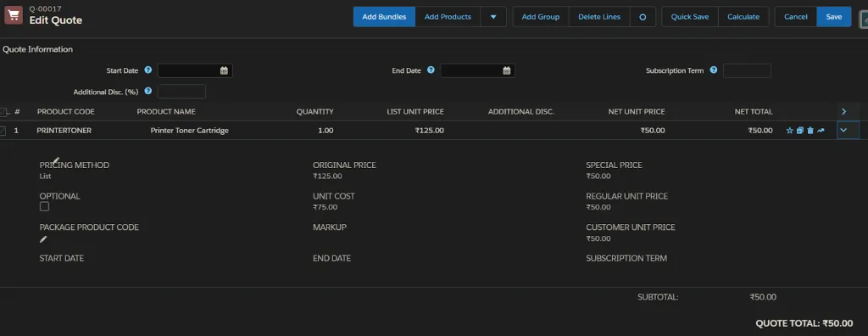Click the Quick Save button
This screenshot has height=336, width=868.
690,17
